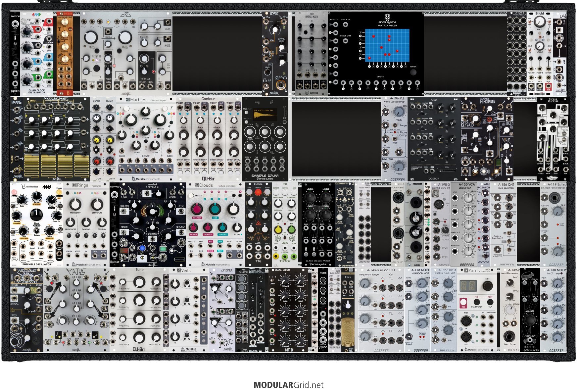Click the FREQUENCY knob on Rings
The width and height of the screenshot is (578, 392).
pos(75,204)
